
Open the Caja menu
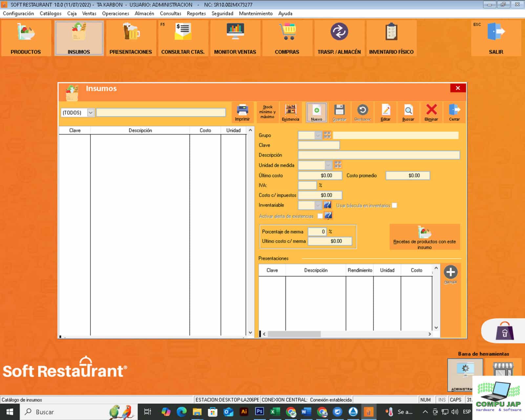pyautogui.click(x=72, y=13)
